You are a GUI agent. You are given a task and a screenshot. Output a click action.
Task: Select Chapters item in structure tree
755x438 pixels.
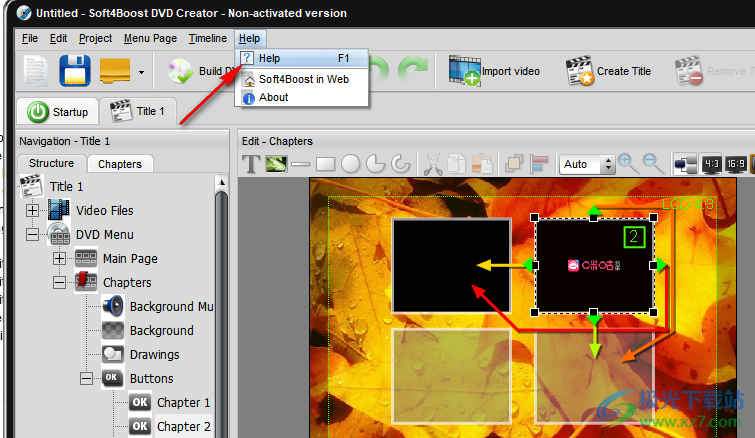[x=127, y=283]
